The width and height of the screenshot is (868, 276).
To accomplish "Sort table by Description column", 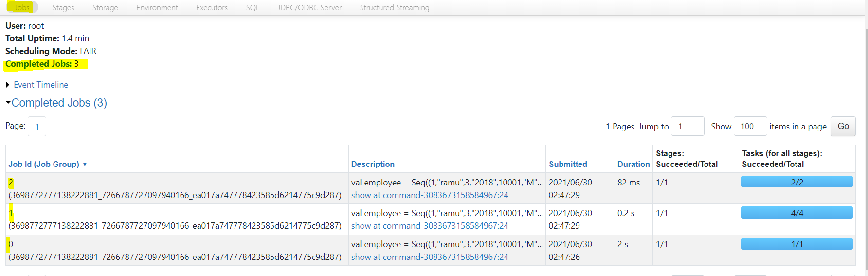I will [x=373, y=165].
